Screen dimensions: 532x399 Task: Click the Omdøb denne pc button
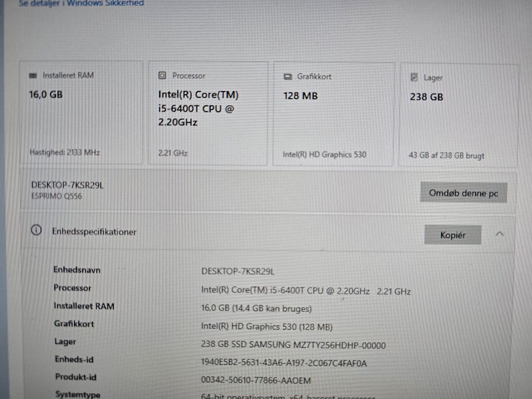(463, 192)
